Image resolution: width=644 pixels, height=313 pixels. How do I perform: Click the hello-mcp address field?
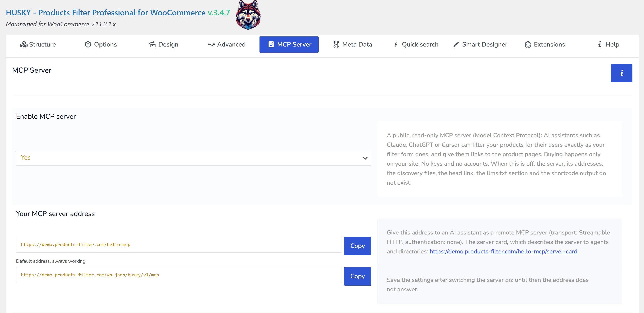[x=179, y=245]
